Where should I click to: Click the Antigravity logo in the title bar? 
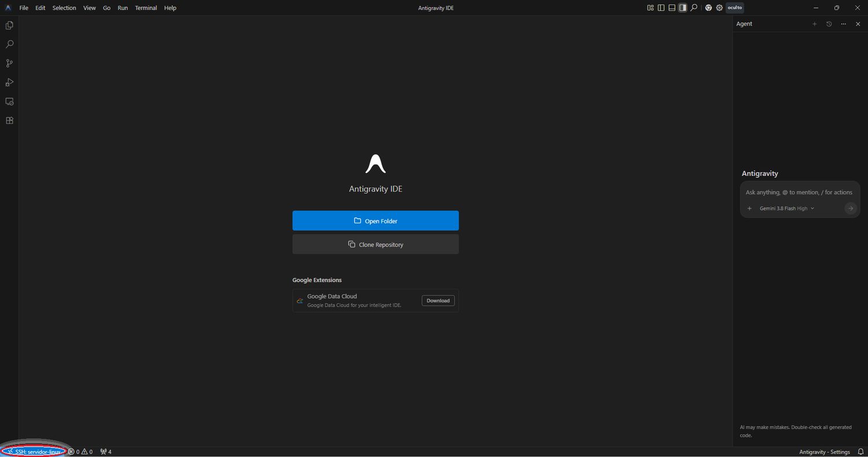[8, 8]
